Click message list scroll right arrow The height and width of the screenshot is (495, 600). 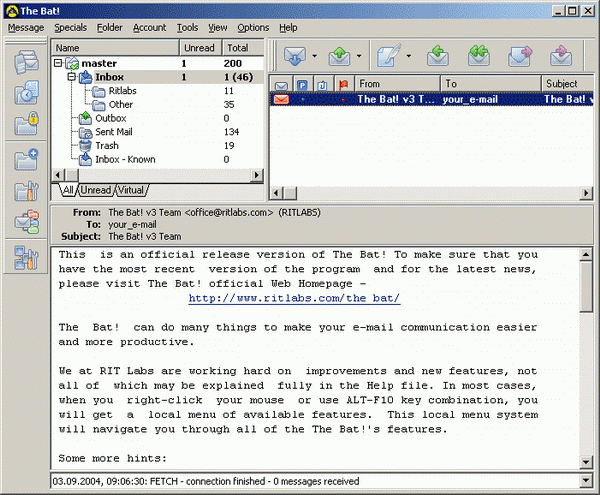[586, 193]
